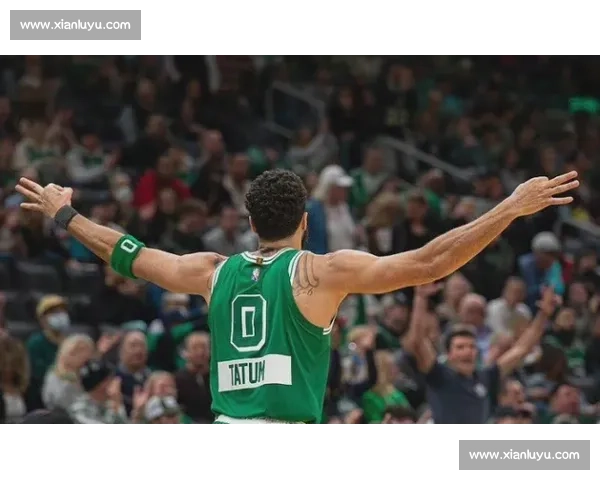Click the glowing green sign in the stands
The image size is (600, 480).
tap(583, 104)
